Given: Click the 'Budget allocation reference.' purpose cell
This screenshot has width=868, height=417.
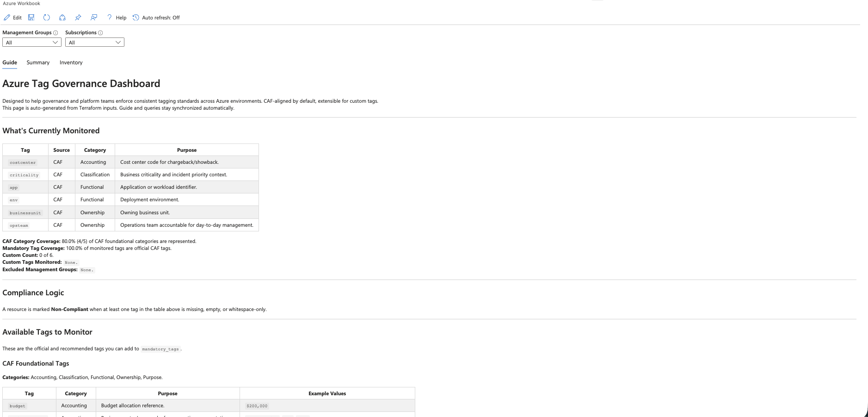Looking at the screenshot, I should tap(168, 406).
